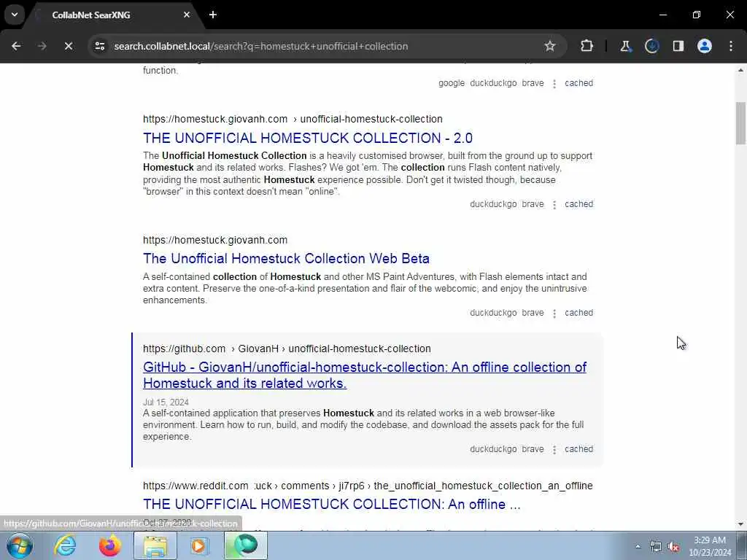
Task: Open a new browser tab
Action: 213,15
